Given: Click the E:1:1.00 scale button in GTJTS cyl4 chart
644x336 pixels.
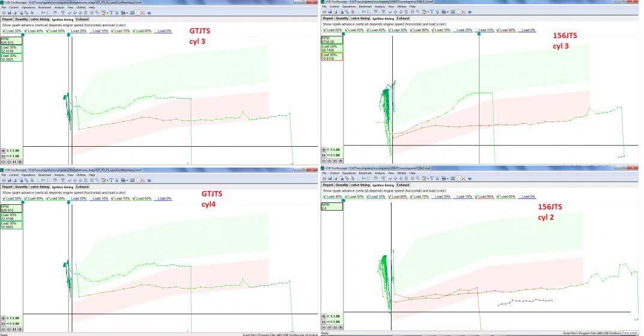Looking at the screenshot, I should point(13,318).
